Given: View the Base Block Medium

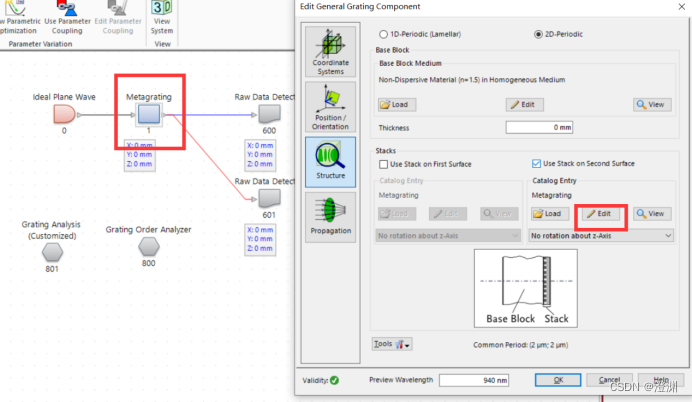Looking at the screenshot, I should 652,105.
